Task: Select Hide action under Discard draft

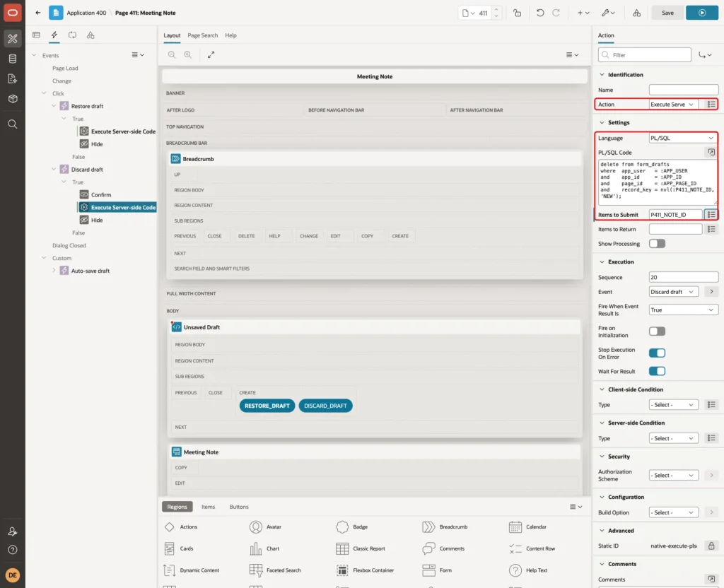Action: 97,220
